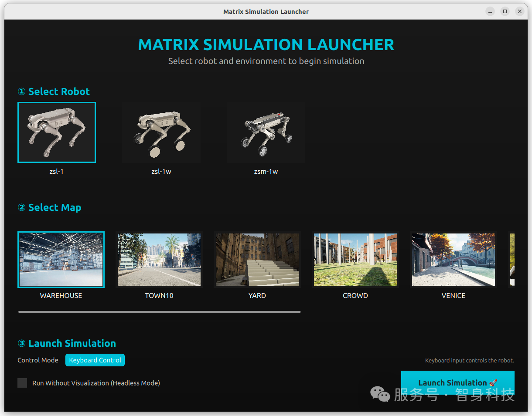Click the zsl-1w label text
Viewport: 532px width, 416px height.
tap(161, 172)
